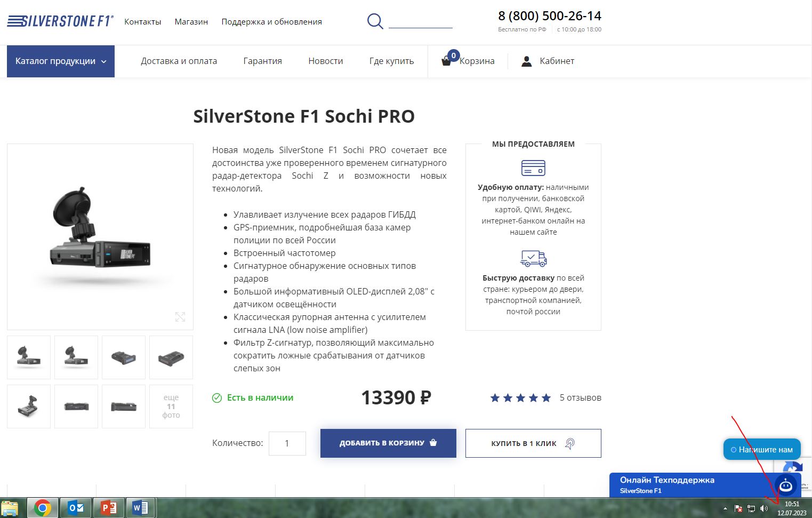
Task: Go to the Гарантия menu item
Action: tap(262, 61)
